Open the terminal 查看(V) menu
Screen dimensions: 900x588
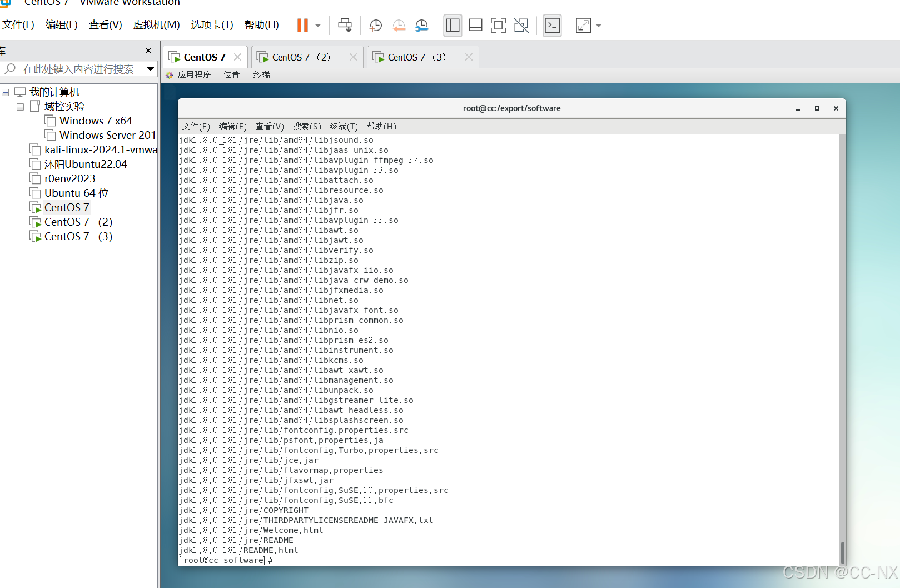click(270, 126)
